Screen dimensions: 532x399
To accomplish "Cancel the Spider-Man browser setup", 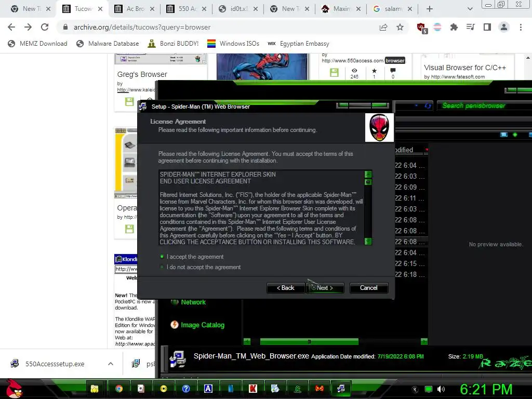I will point(369,288).
